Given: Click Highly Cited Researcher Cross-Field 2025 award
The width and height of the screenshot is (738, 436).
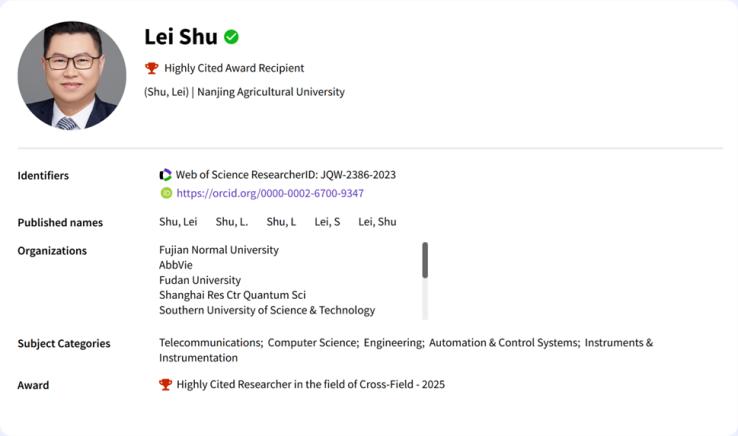Looking at the screenshot, I should (310, 384).
